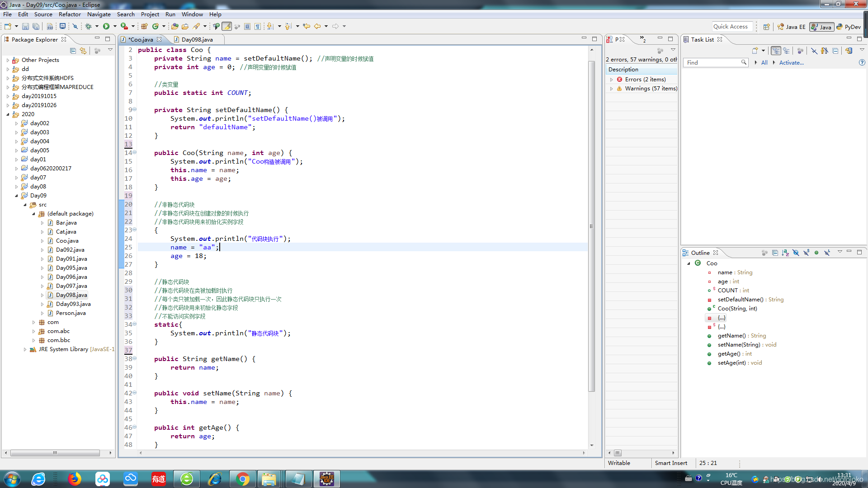Click the All filter link in Task List
This screenshot has width=868, height=488.
pos(764,63)
